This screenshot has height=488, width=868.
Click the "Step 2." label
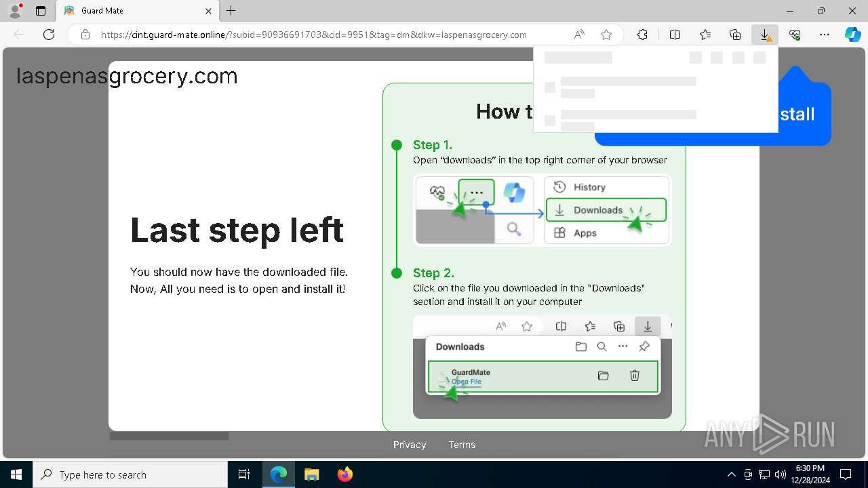coord(433,273)
